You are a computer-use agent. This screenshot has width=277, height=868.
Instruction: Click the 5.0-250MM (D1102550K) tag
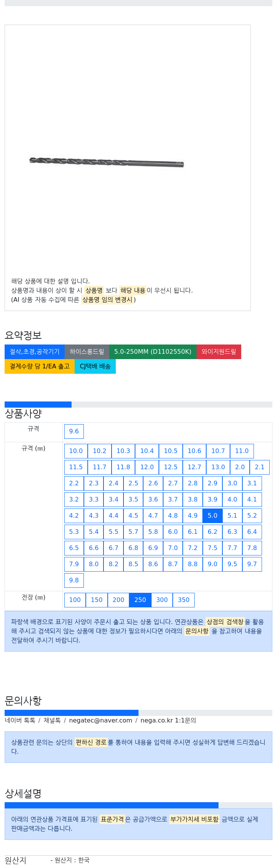[x=153, y=352]
